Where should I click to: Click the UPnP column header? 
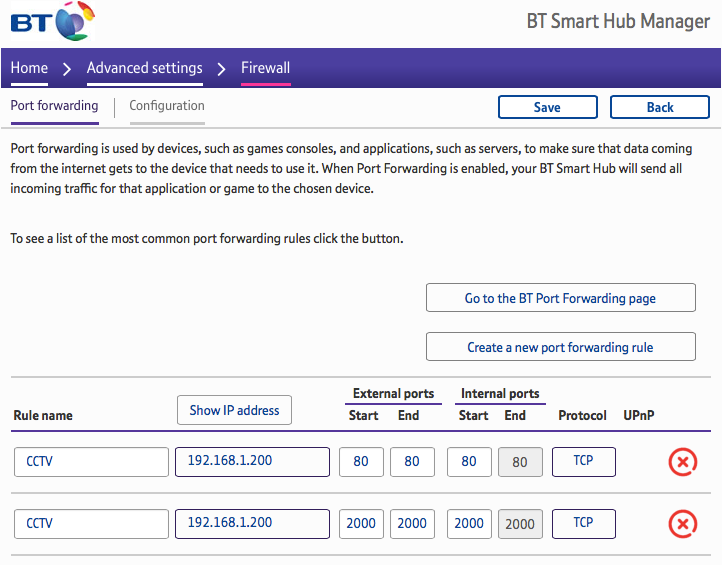[639, 415]
